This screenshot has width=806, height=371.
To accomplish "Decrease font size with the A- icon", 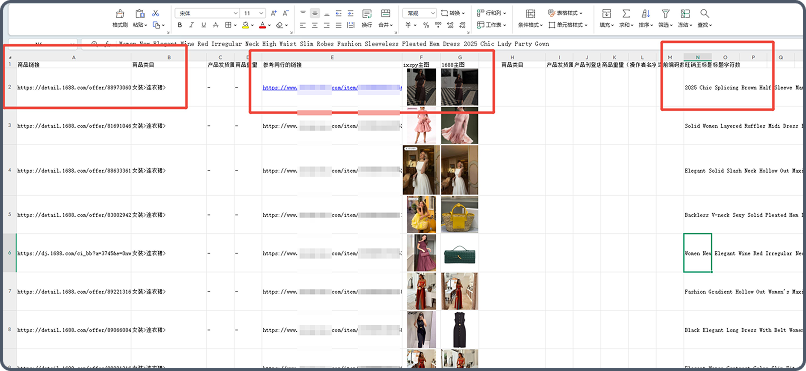I will [x=286, y=13].
